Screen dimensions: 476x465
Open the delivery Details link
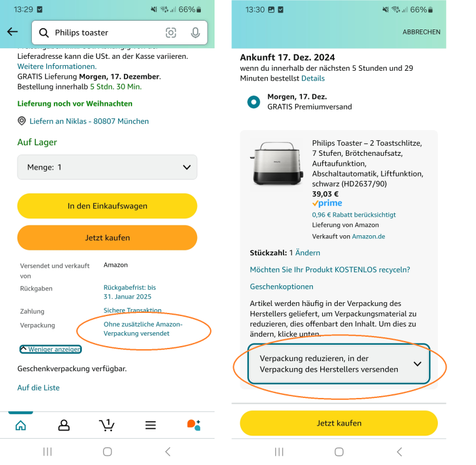(313, 78)
